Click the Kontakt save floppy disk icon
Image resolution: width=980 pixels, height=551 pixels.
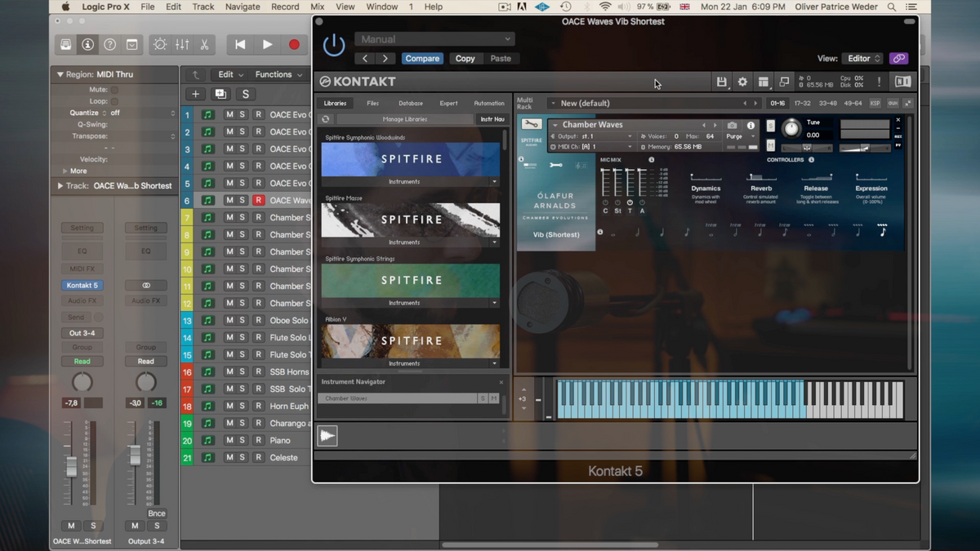click(x=721, y=82)
